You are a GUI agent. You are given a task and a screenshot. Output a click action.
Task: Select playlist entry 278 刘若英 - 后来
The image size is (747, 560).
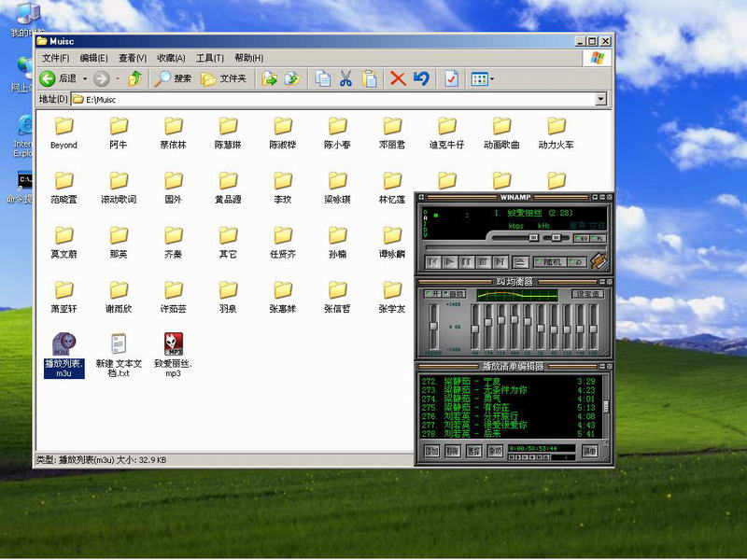pos(508,434)
